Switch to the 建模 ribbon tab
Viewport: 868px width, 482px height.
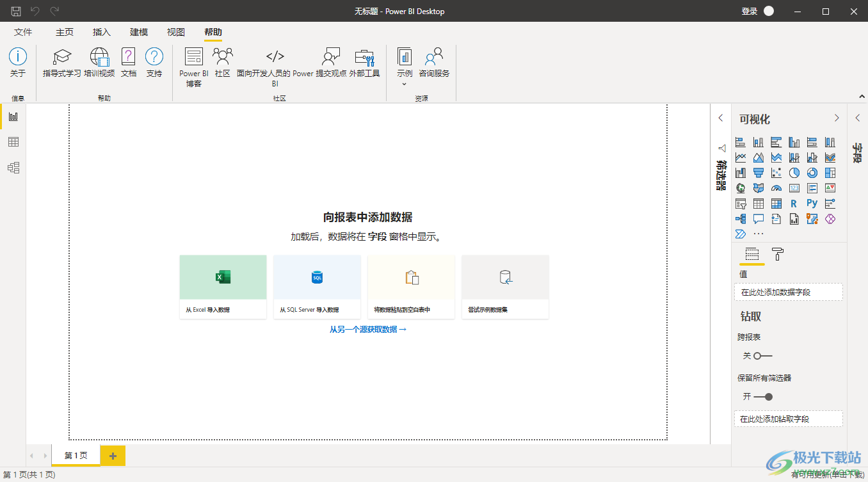[x=139, y=32]
